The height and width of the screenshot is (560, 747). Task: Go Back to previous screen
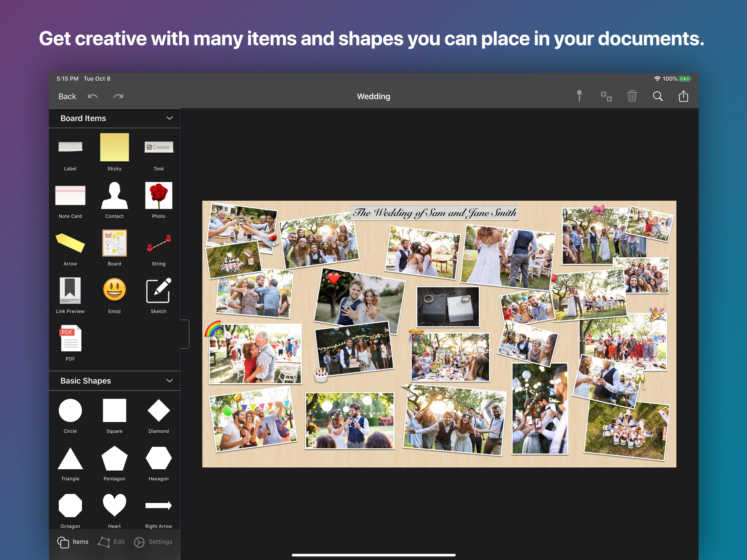67,97
